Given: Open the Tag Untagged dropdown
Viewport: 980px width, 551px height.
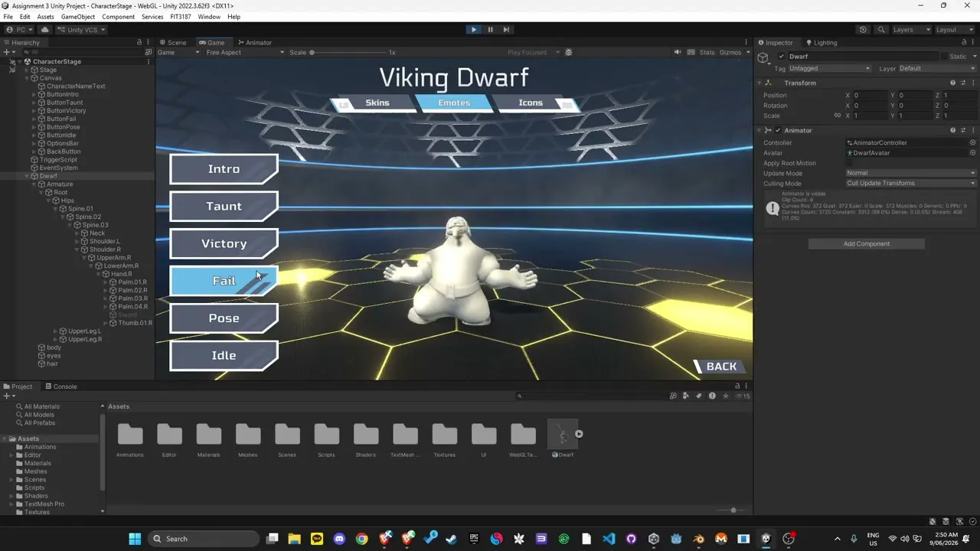Looking at the screenshot, I should coord(829,69).
